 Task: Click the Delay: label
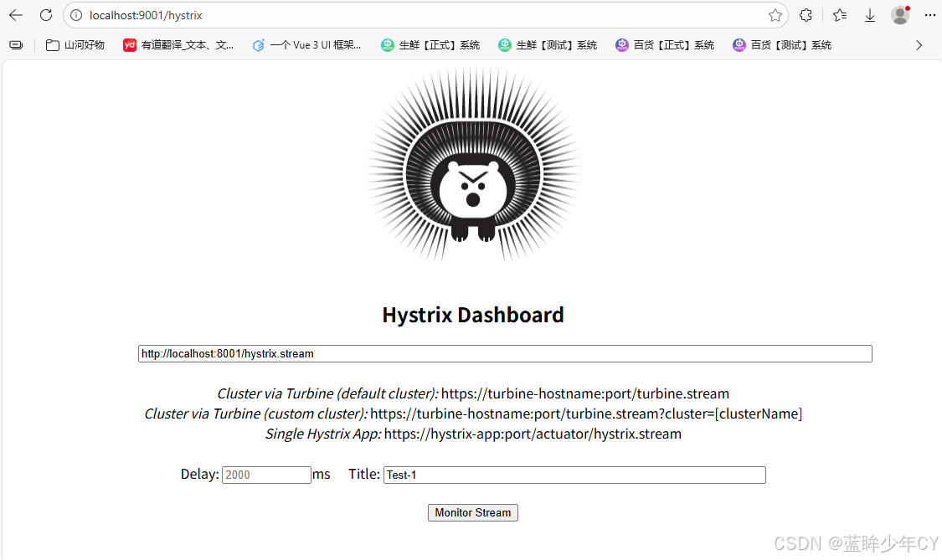pyautogui.click(x=199, y=474)
